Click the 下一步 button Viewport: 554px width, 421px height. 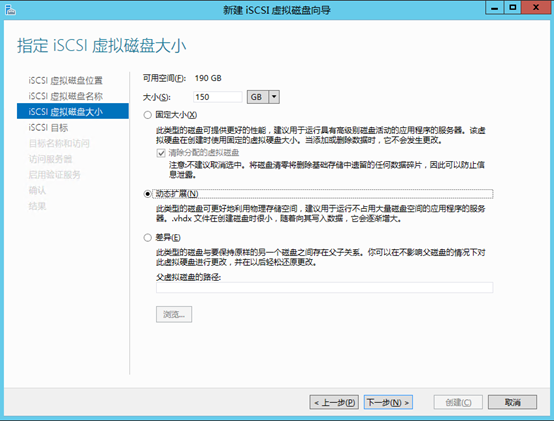[x=388, y=402]
